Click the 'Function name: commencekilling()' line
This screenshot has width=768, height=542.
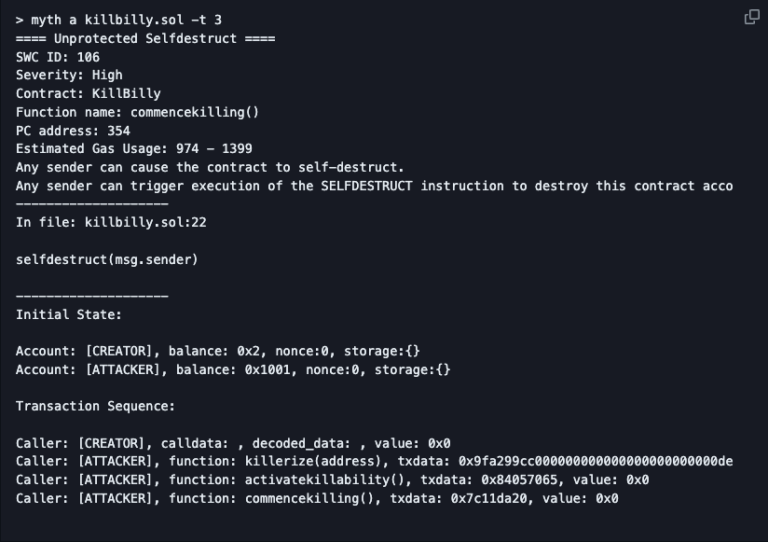137,112
